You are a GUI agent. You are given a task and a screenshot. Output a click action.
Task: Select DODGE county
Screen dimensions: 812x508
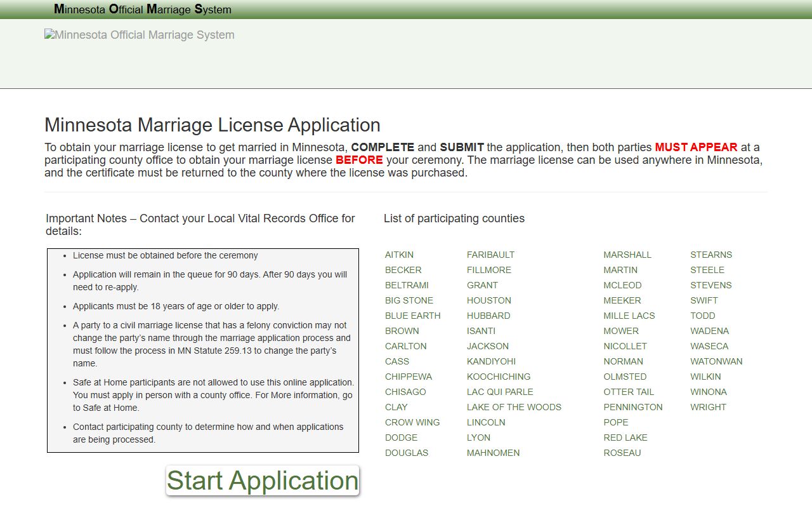pyautogui.click(x=401, y=438)
